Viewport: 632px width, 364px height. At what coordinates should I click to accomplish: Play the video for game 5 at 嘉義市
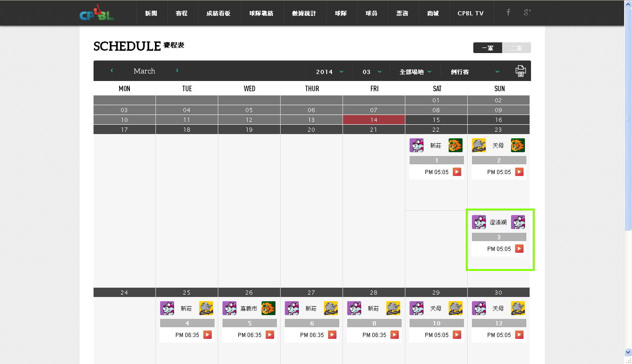pos(270,335)
